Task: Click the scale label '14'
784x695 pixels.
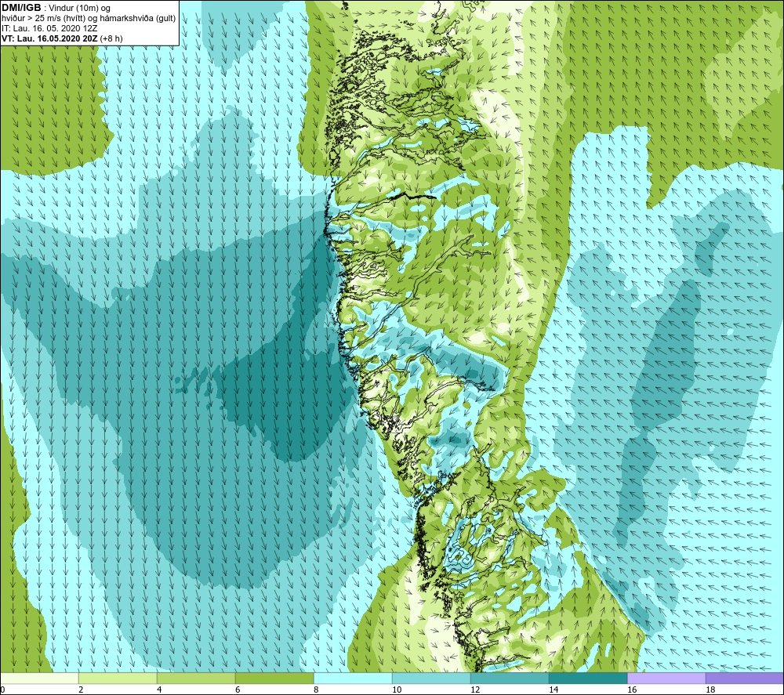Action: click(x=554, y=690)
